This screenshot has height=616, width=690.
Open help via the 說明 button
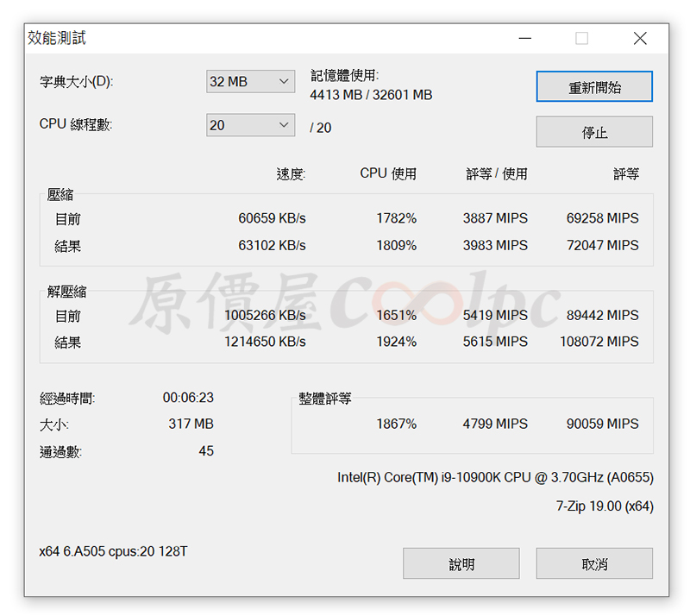point(461,563)
